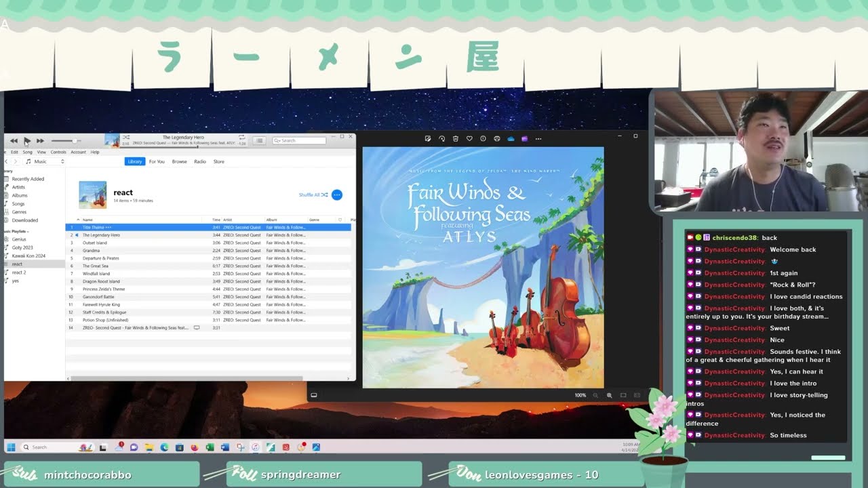
Task: Click the Previous track button in iTunes
Action: [x=14, y=141]
